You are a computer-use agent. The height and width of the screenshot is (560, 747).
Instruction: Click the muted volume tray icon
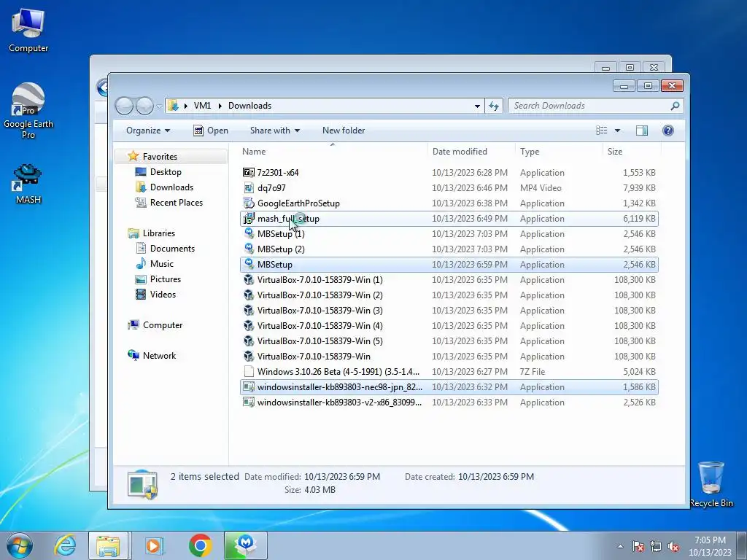[673, 547]
